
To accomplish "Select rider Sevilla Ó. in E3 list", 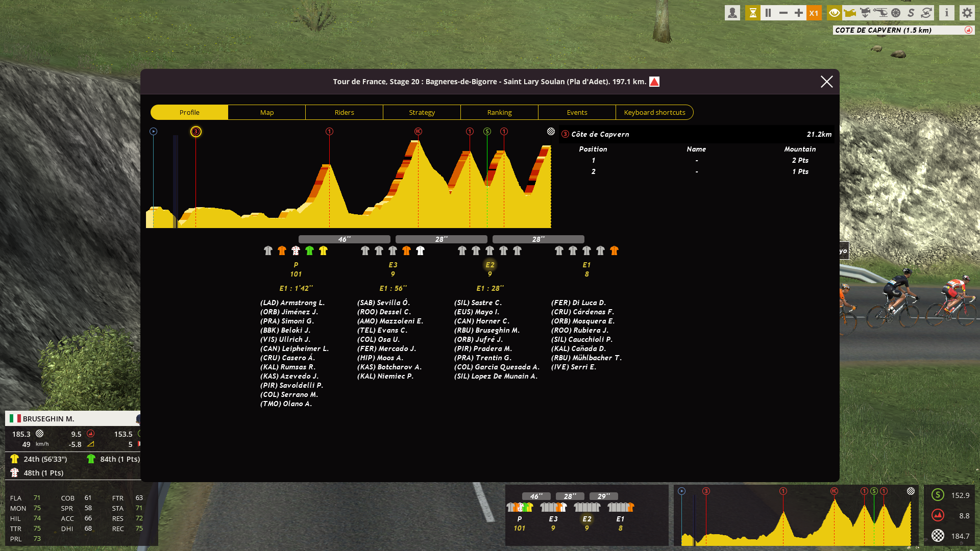I will [x=384, y=303].
